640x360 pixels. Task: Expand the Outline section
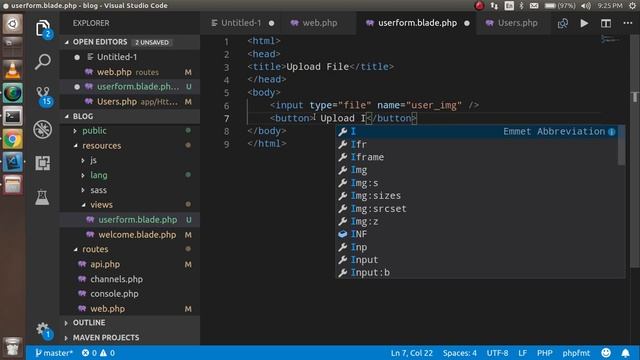tap(130, 322)
